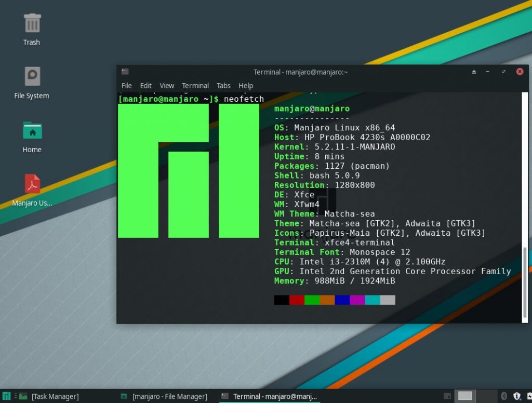Screen dimensions: 532x403
Task: Open the Home folder desktop icon
Action: pos(32,130)
